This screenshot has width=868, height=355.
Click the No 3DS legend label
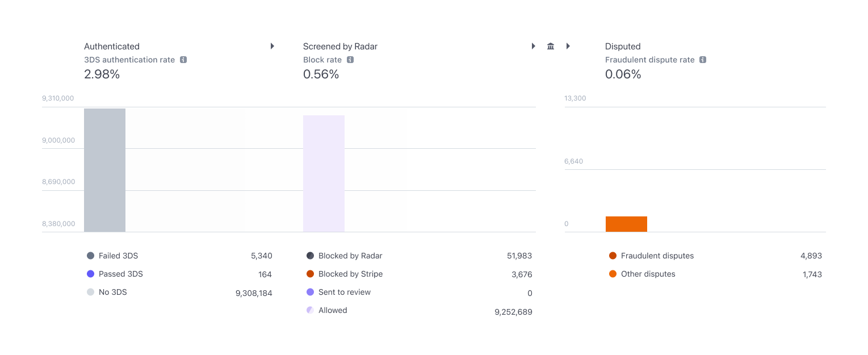click(x=113, y=293)
